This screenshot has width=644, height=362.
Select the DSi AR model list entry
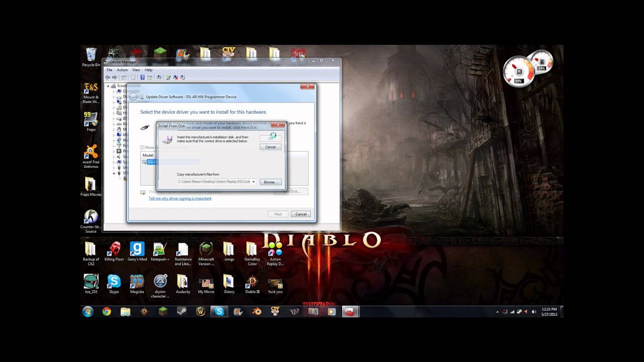pos(171,162)
